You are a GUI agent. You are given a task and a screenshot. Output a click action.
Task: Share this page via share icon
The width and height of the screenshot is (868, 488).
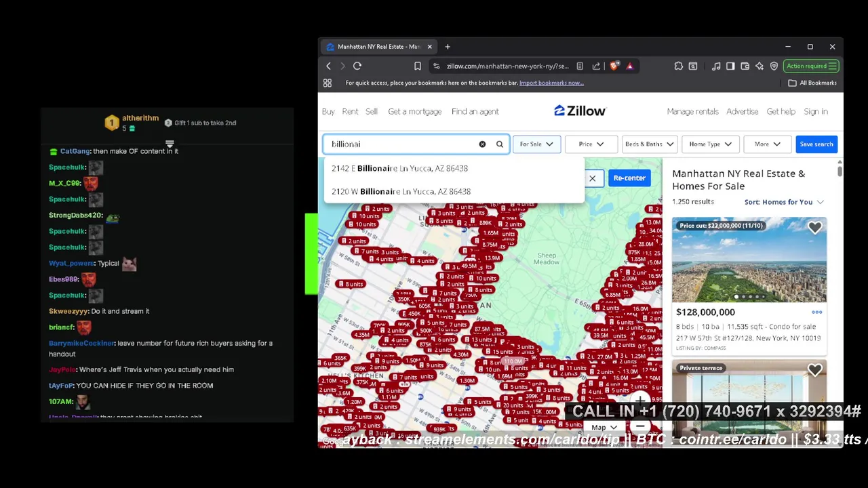tap(596, 66)
